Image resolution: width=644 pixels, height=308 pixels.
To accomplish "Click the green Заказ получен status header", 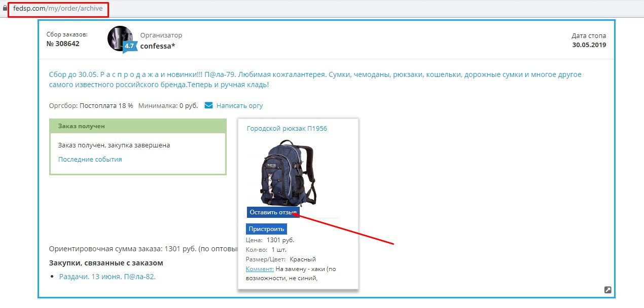I will click(x=138, y=126).
